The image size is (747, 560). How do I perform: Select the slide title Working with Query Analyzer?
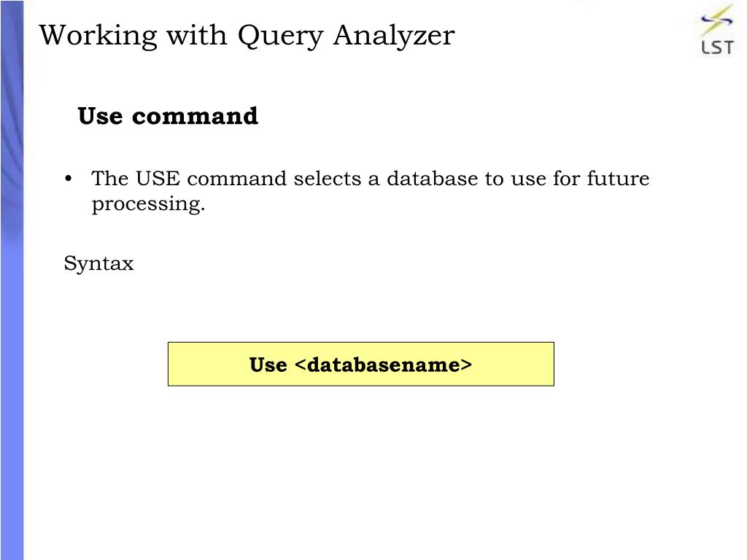click(247, 36)
